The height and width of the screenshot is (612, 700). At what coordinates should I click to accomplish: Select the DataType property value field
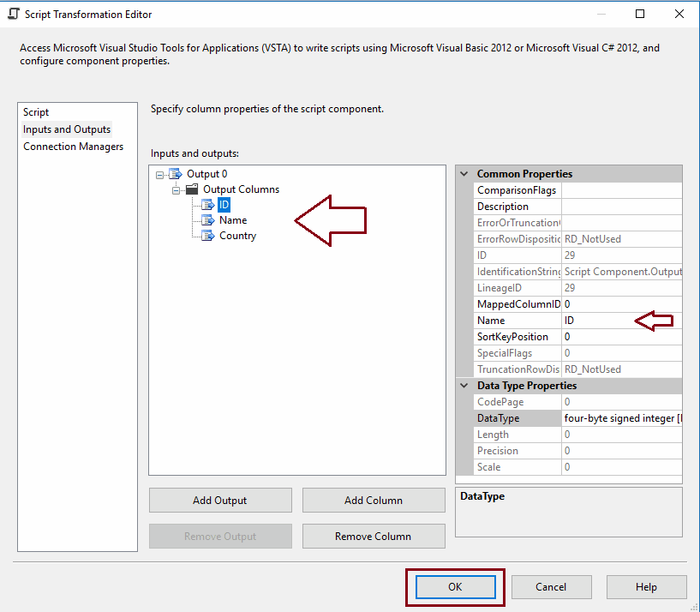(617, 417)
